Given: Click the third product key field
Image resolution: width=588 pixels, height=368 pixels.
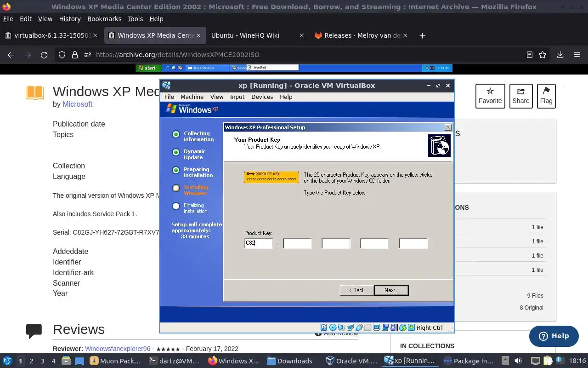Looking at the screenshot, I should (x=336, y=243).
